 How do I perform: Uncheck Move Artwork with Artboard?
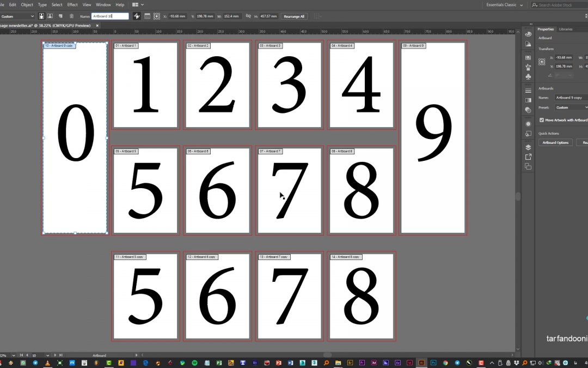coord(541,120)
